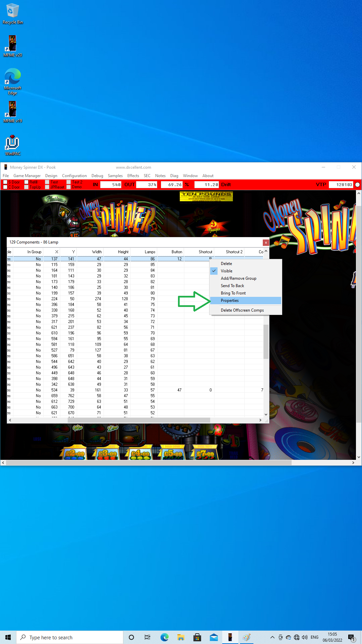Sort components by Width column header
The width and height of the screenshot is (362, 644).
pyautogui.click(x=90, y=252)
